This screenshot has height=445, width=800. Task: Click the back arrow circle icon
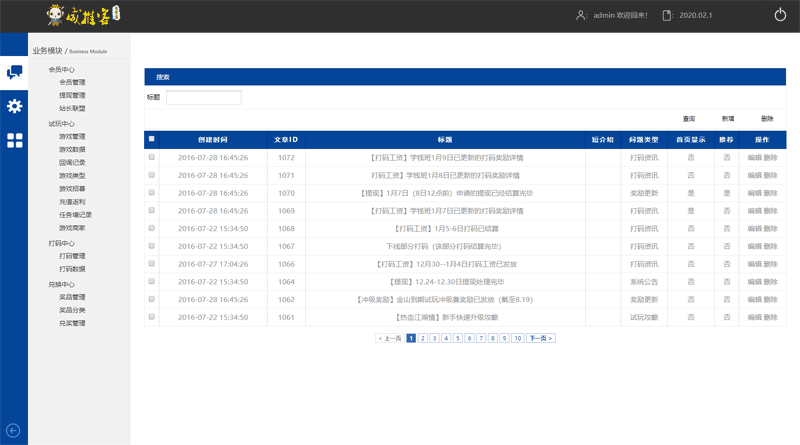(13, 430)
